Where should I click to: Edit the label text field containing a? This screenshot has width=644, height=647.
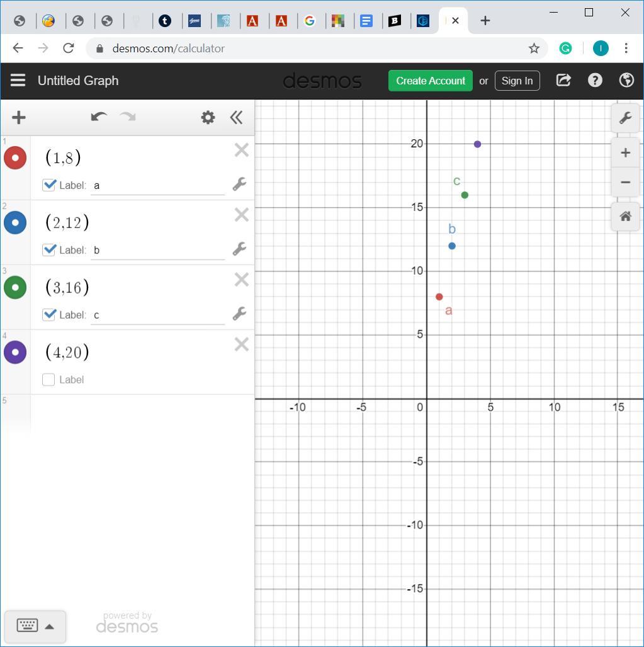tap(157, 186)
